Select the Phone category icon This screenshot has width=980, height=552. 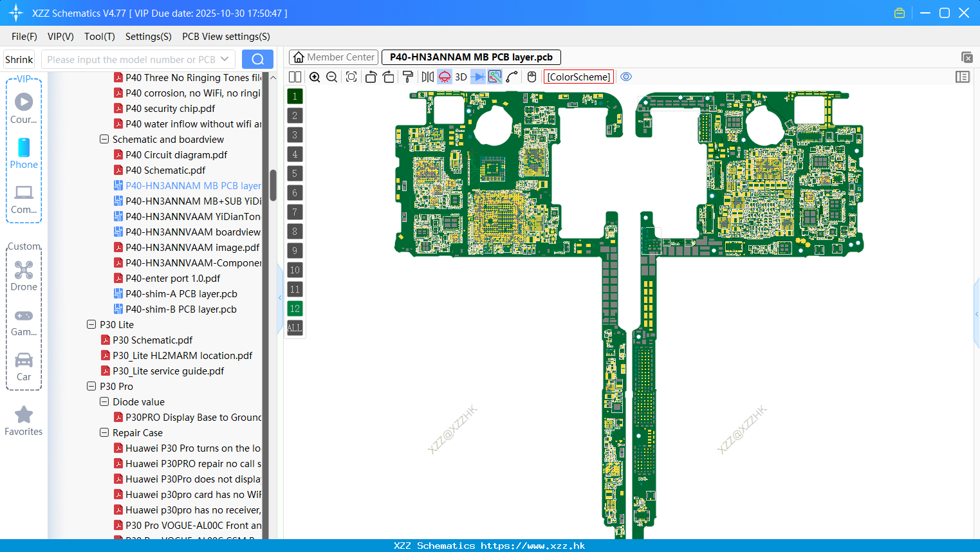click(24, 153)
